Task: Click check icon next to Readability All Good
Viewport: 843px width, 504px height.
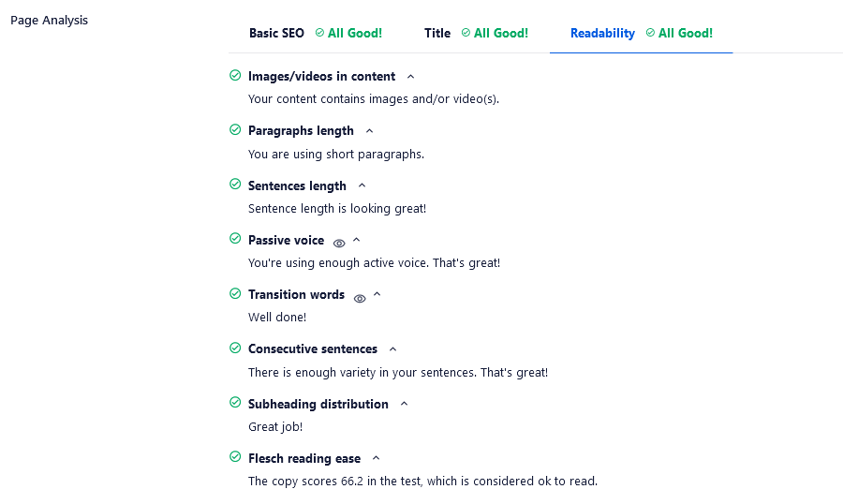Action: coord(650,33)
